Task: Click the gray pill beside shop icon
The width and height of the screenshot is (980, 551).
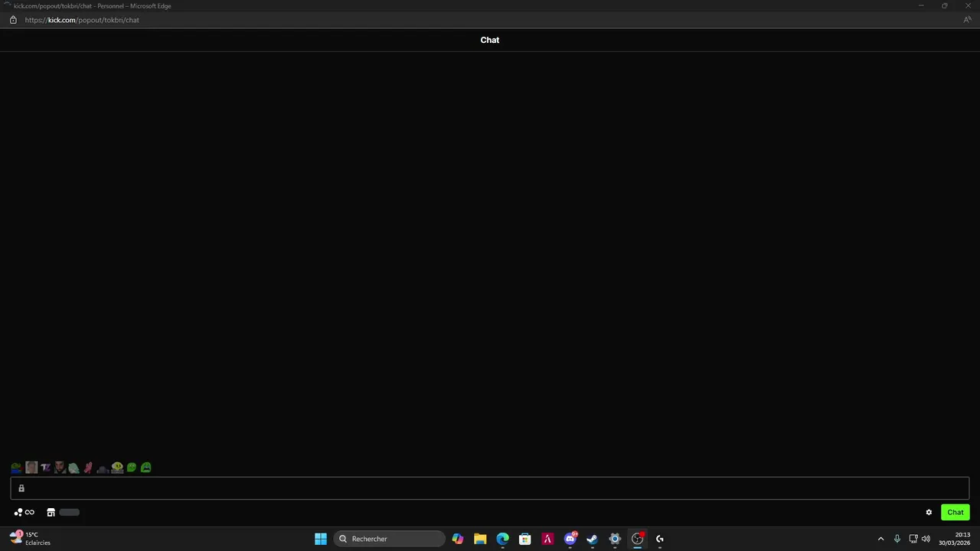Action: pos(69,513)
